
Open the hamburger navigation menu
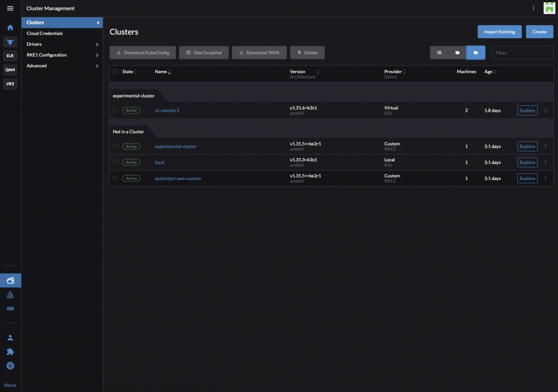pos(10,8)
